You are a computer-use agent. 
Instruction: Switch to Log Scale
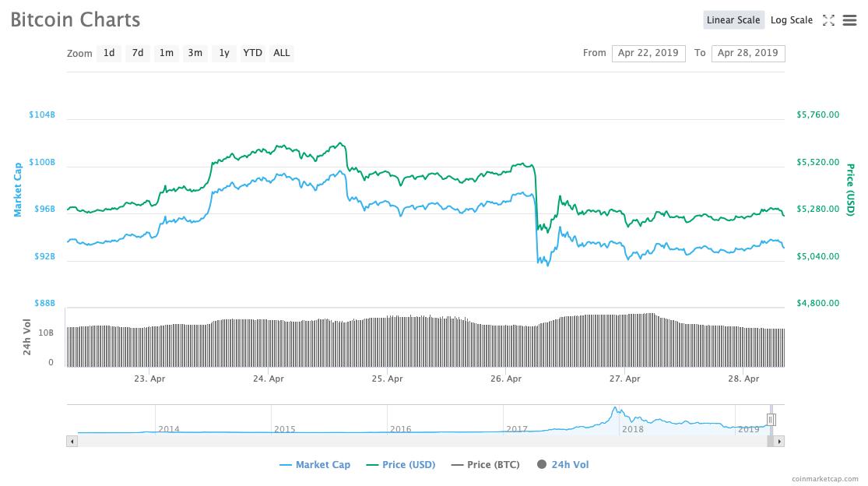792,20
